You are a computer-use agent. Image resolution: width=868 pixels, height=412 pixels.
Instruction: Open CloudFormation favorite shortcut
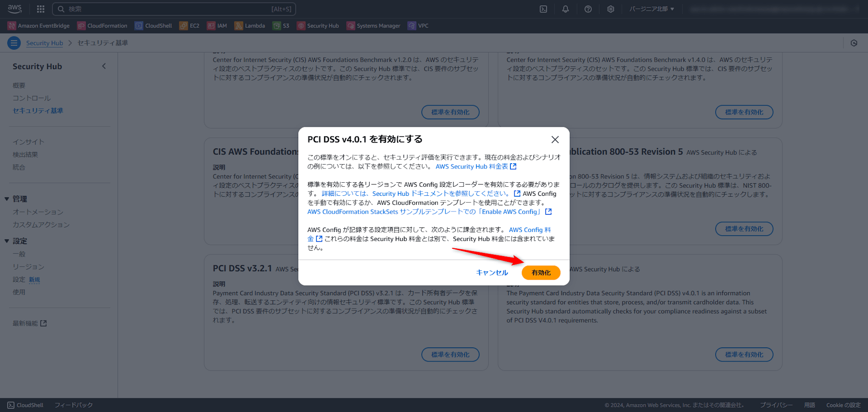tap(102, 26)
